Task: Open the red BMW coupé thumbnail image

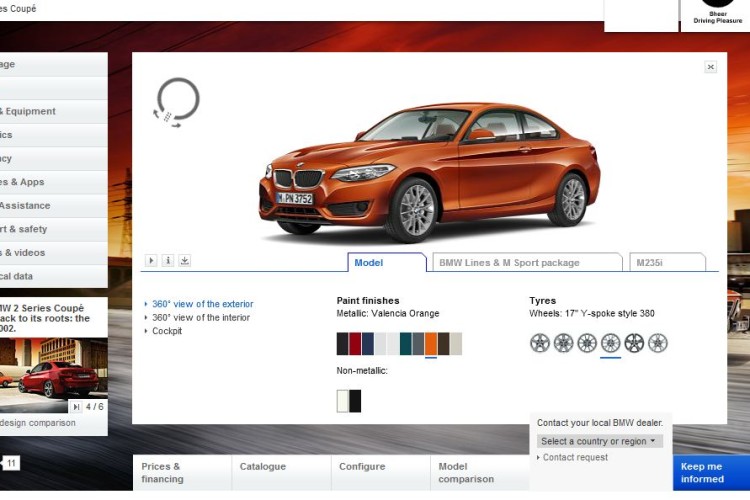Action: [54, 376]
